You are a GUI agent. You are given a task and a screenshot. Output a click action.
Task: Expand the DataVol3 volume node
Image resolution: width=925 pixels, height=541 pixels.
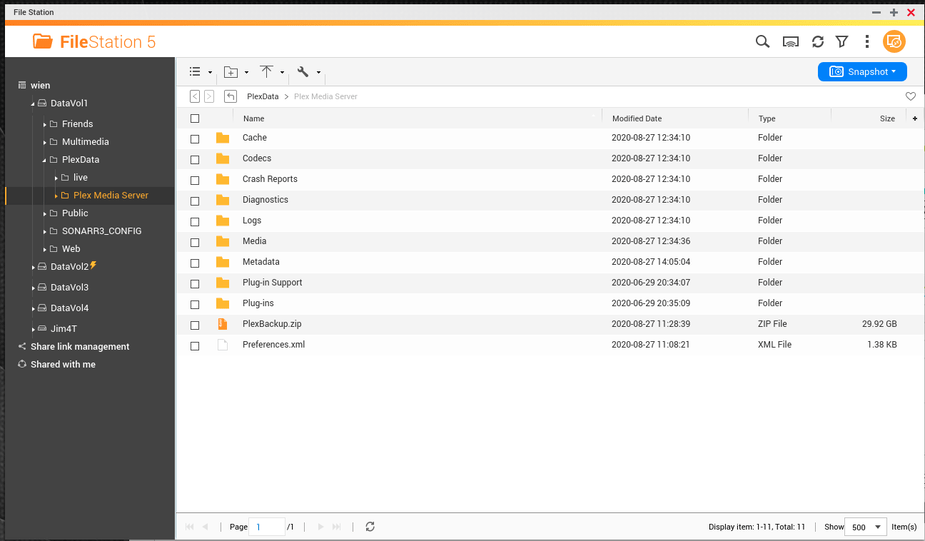(33, 288)
